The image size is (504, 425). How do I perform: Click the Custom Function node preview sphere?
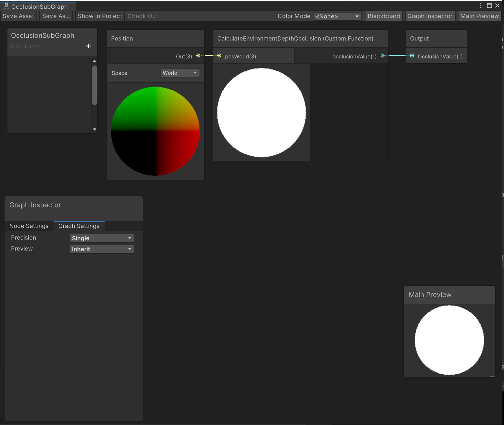[x=262, y=112]
